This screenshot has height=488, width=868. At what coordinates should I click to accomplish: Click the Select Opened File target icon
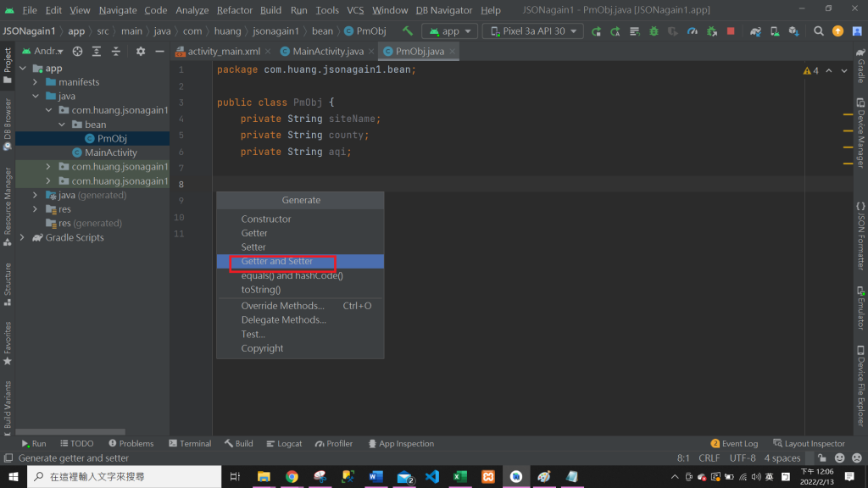[x=77, y=51]
